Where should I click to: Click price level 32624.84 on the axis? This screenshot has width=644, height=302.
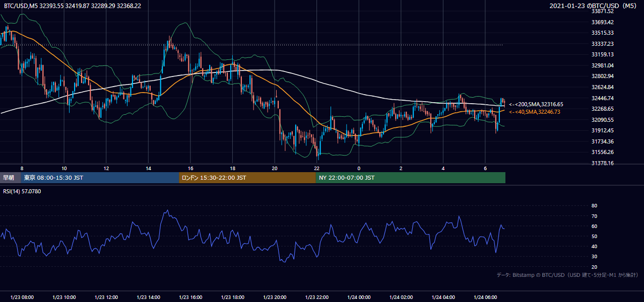[x=602, y=87]
